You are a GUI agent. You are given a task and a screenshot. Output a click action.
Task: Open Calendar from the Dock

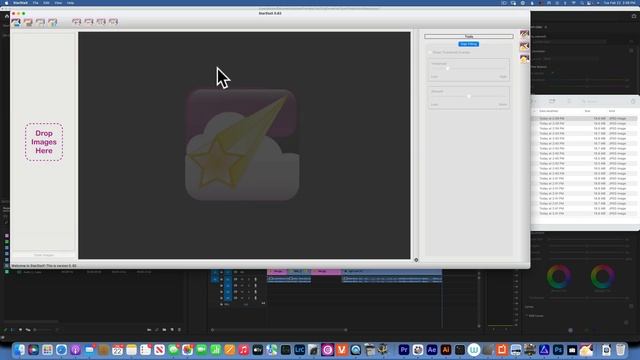coord(118,350)
